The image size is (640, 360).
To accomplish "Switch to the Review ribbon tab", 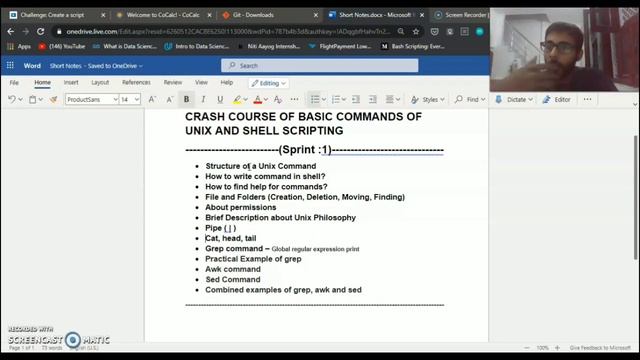I will coord(173,82).
